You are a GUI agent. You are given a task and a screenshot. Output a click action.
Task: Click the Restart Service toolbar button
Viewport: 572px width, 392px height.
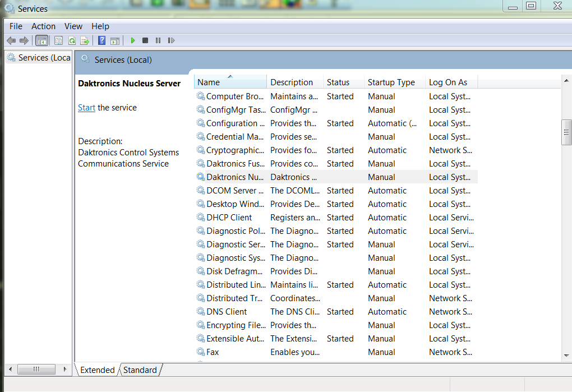[x=171, y=40]
